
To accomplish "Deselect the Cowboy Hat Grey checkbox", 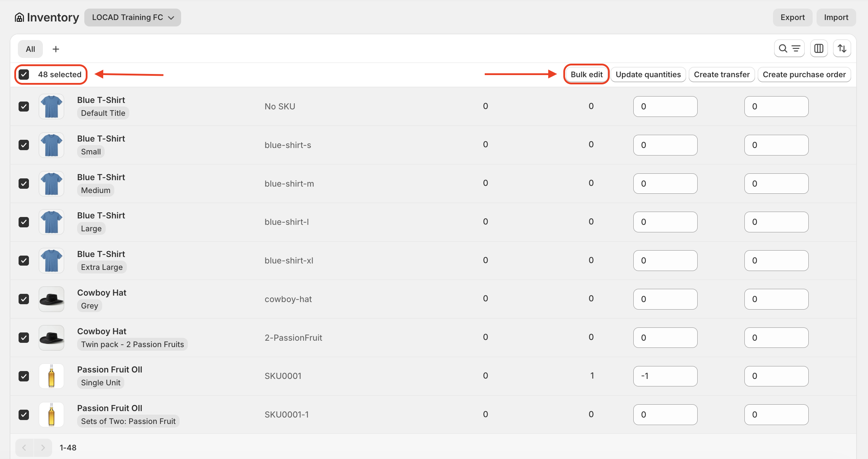I will click(x=24, y=299).
